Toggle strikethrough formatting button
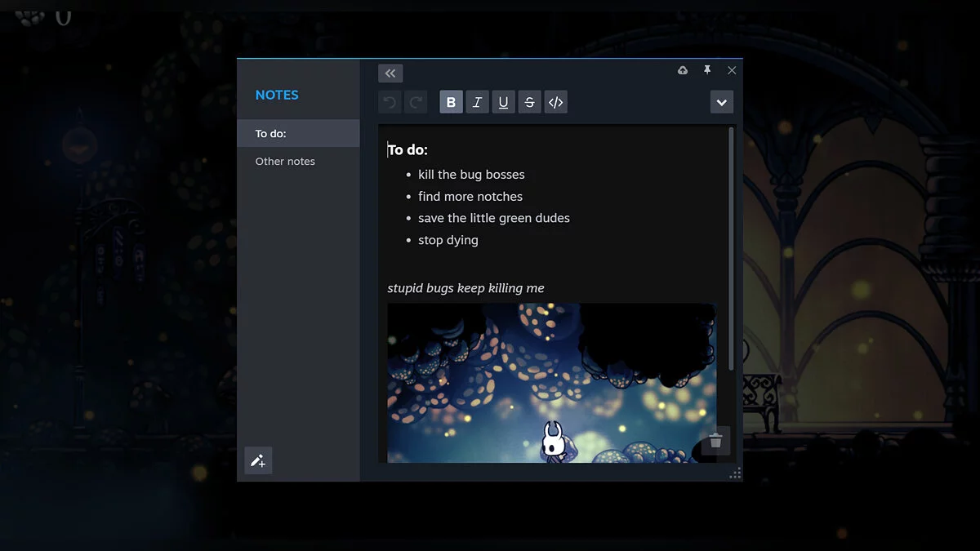 530,102
